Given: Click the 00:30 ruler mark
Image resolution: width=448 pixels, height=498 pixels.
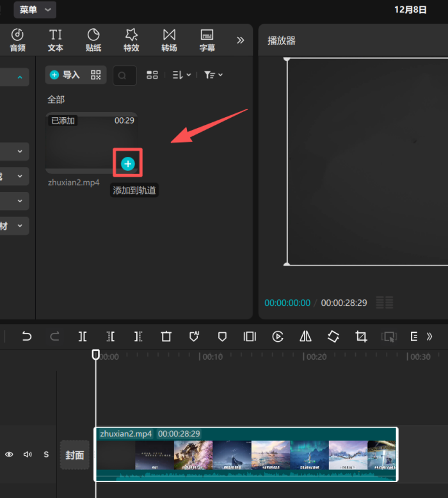Looking at the screenshot, I should pos(419,357).
